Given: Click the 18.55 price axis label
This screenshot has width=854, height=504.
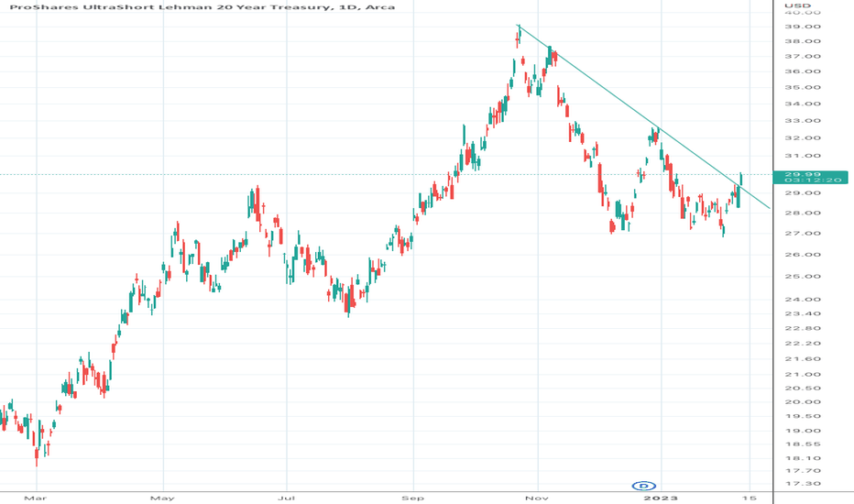Looking at the screenshot, I should tap(803, 444).
